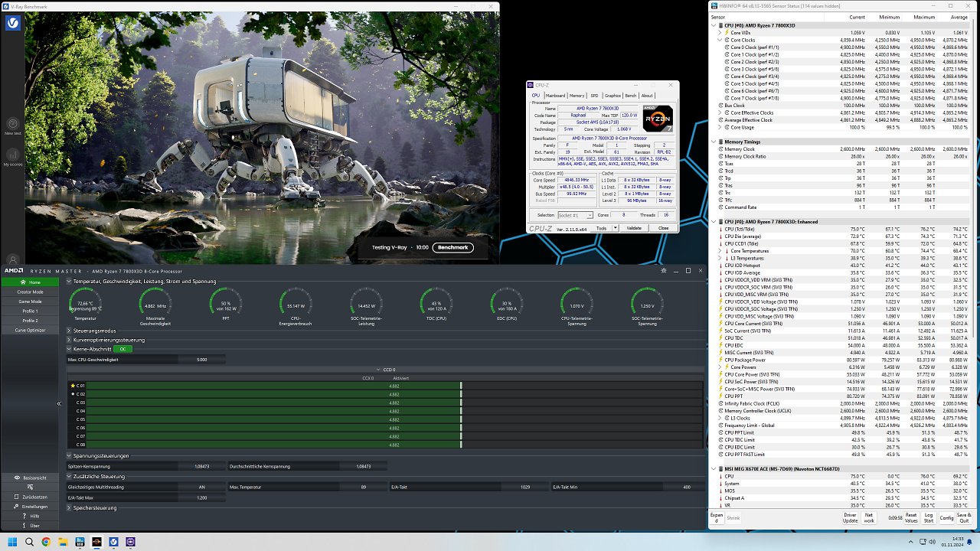Click the Zurücksetzen reset icon in Ryzen Master
This screenshot has width=980, height=551.
tap(17, 497)
